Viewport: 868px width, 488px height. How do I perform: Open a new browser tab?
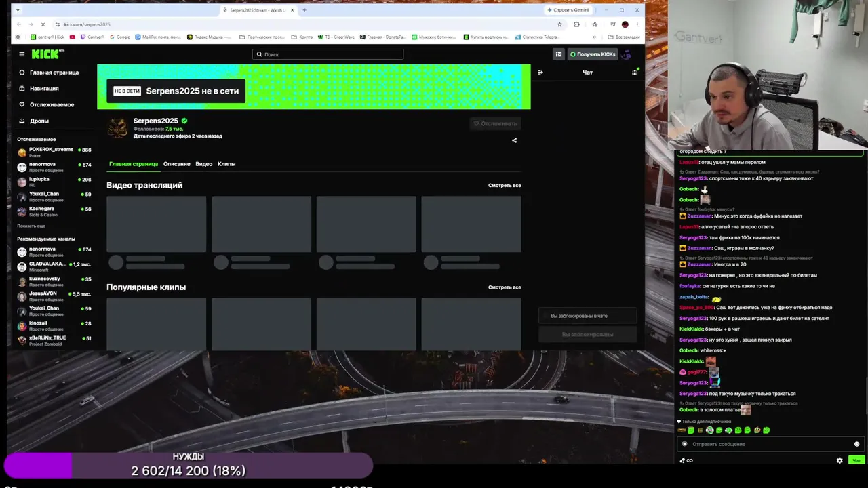coord(304,10)
